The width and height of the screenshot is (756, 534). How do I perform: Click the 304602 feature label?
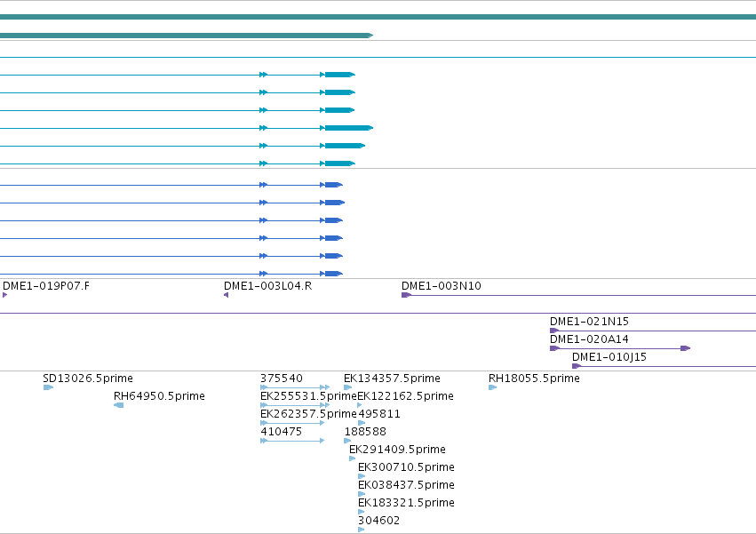(x=378, y=521)
